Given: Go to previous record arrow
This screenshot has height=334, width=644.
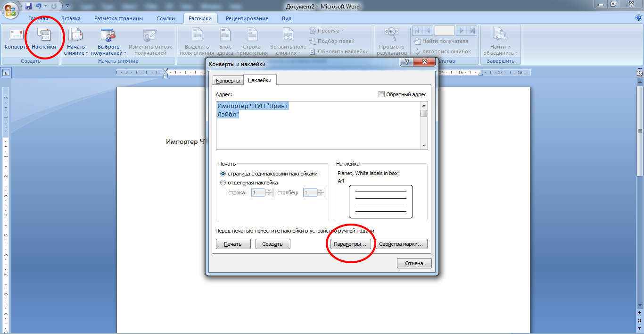Looking at the screenshot, I should (428, 31).
